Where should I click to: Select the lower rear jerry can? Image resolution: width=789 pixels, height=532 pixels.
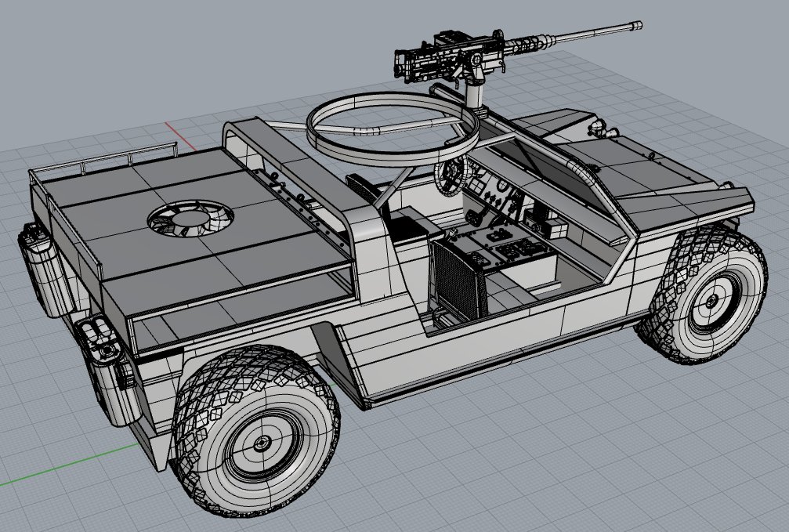[x=107, y=370]
